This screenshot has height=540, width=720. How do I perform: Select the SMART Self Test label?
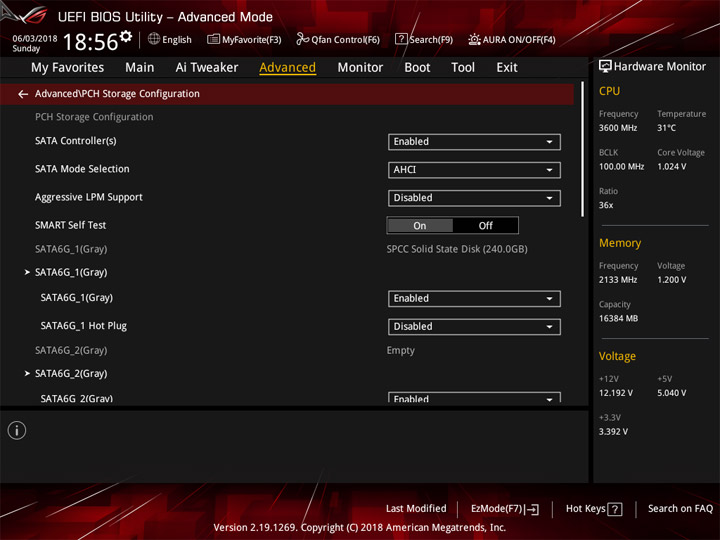click(x=70, y=225)
